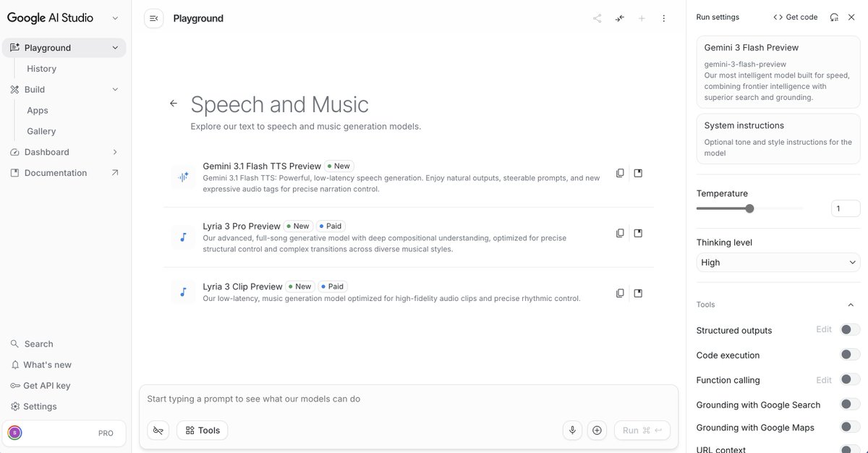Toggle Code execution switch
The image size is (868, 453).
tap(850, 355)
